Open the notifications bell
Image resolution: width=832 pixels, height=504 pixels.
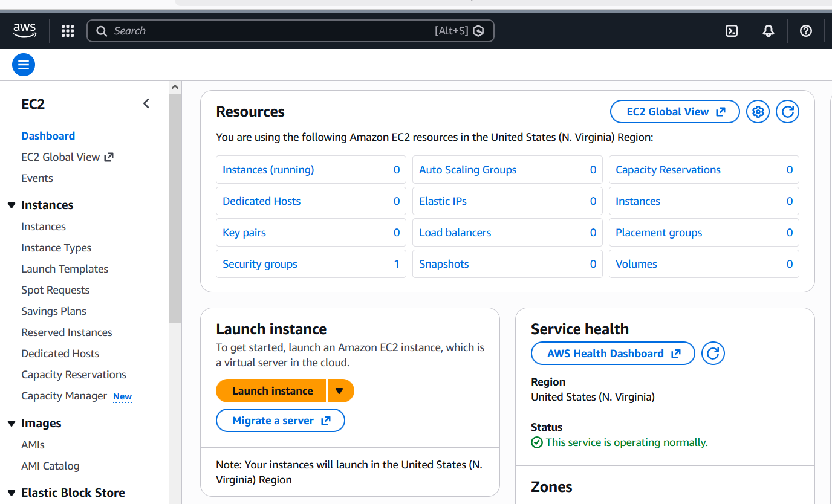(768, 30)
